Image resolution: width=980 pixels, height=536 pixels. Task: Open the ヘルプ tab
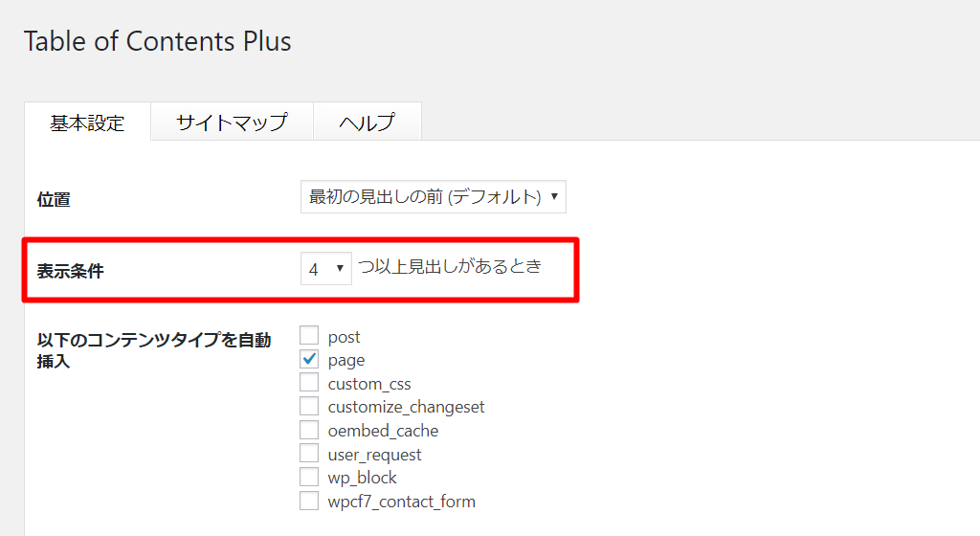367,122
